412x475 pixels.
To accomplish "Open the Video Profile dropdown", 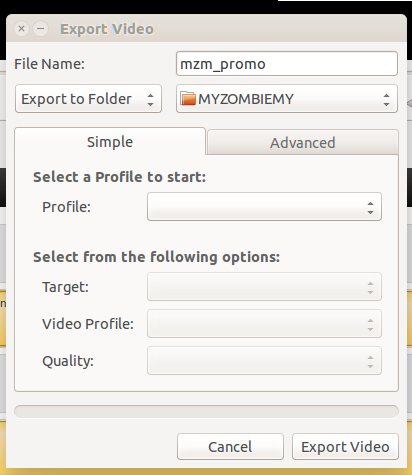I will (264, 324).
